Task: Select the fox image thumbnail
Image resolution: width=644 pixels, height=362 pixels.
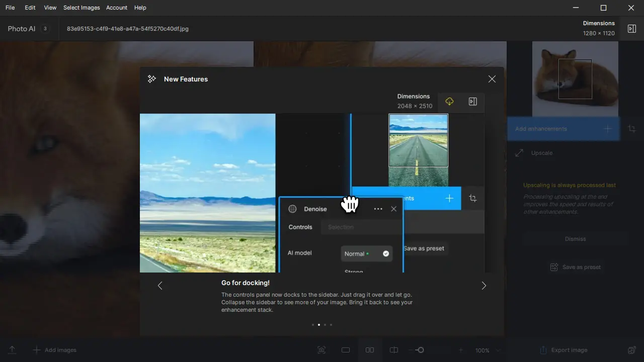Action: pyautogui.click(x=575, y=79)
